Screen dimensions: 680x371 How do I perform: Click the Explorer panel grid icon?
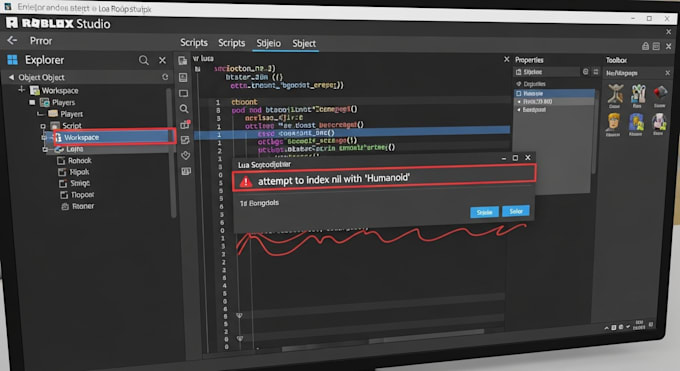point(12,60)
